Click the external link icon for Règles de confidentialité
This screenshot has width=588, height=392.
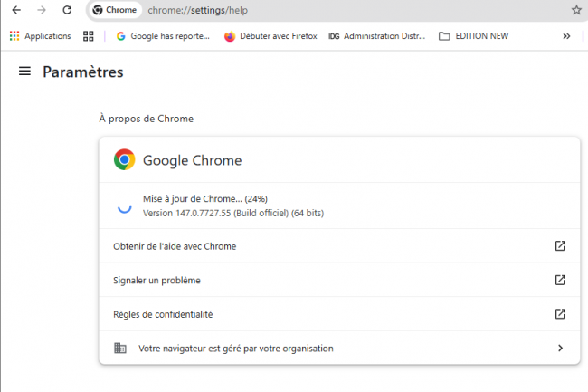(560, 314)
